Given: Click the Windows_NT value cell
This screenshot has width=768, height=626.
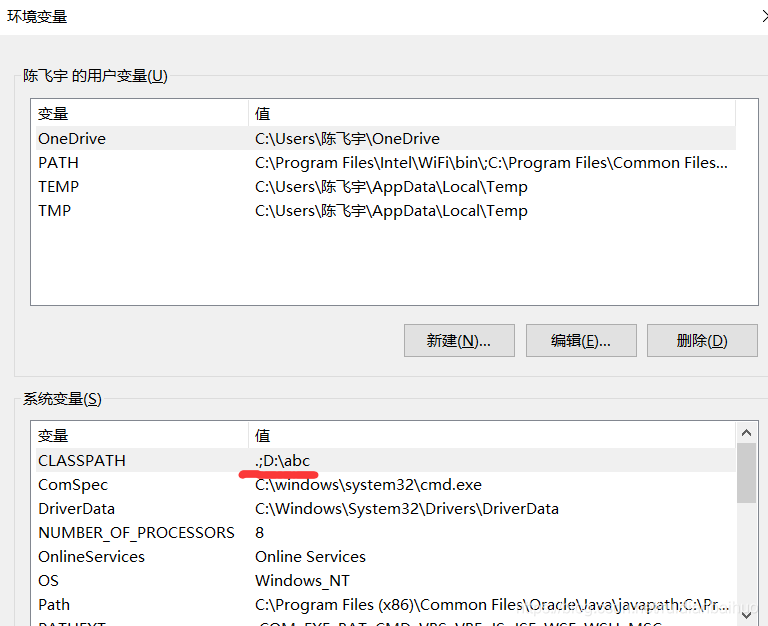Looking at the screenshot, I should pyautogui.click(x=302, y=580).
